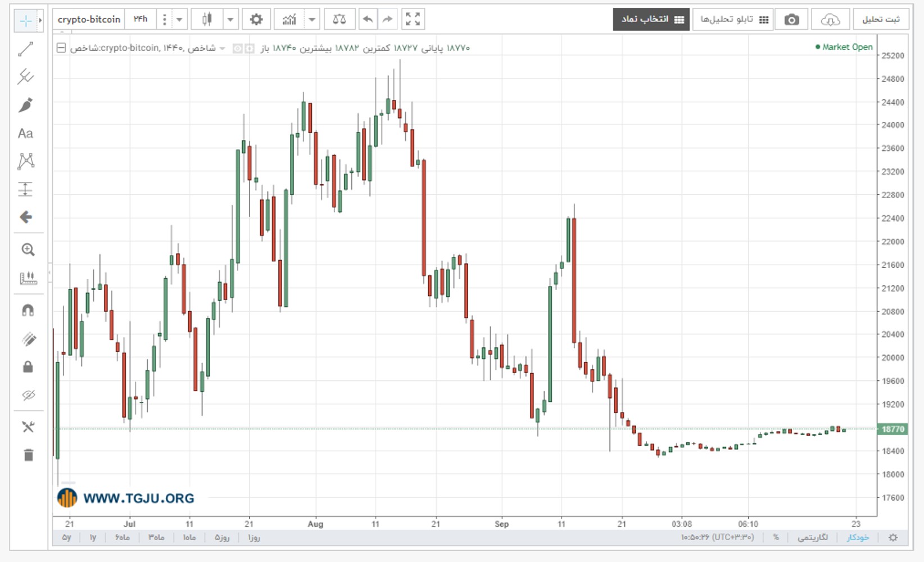
Task: Select the brush drawing tool
Action: [25, 105]
